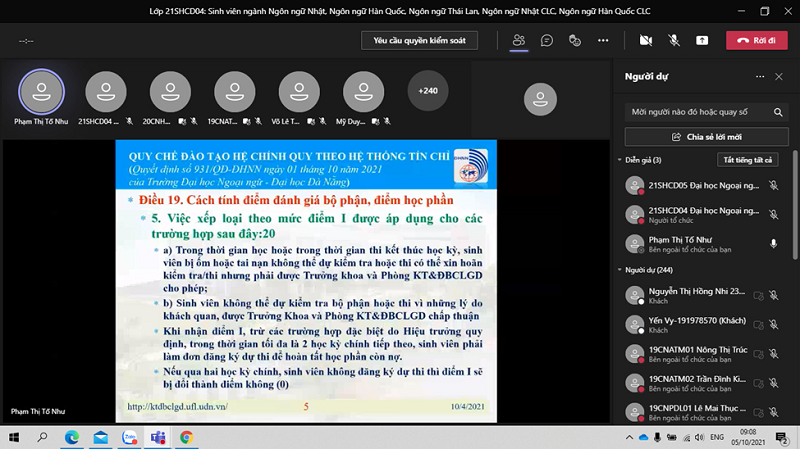This screenshot has height=449, width=800.
Task: Close the Người dự panel
Action: coord(779,77)
